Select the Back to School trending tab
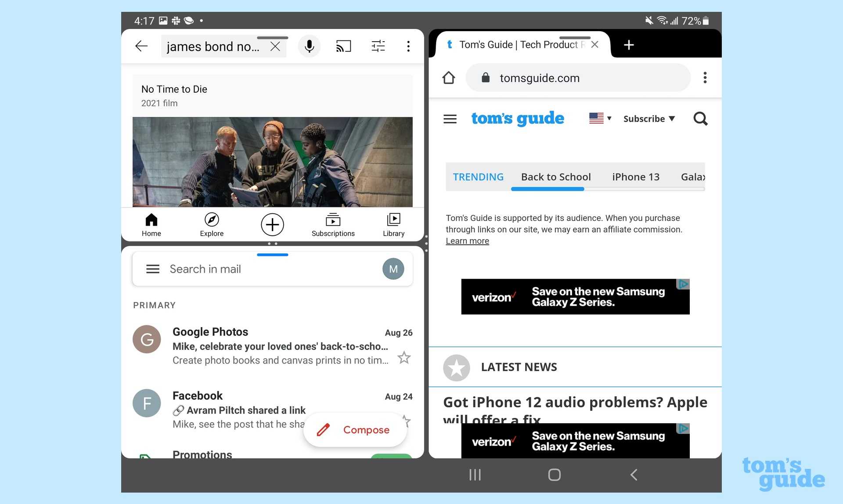843x504 pixels. [555, 177]
